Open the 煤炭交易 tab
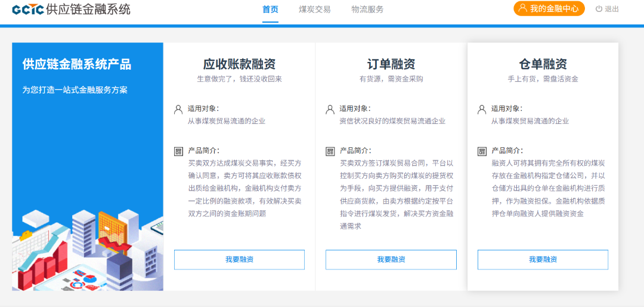The width and height of the screenshot is (644, 307). (x=314, y=10)
